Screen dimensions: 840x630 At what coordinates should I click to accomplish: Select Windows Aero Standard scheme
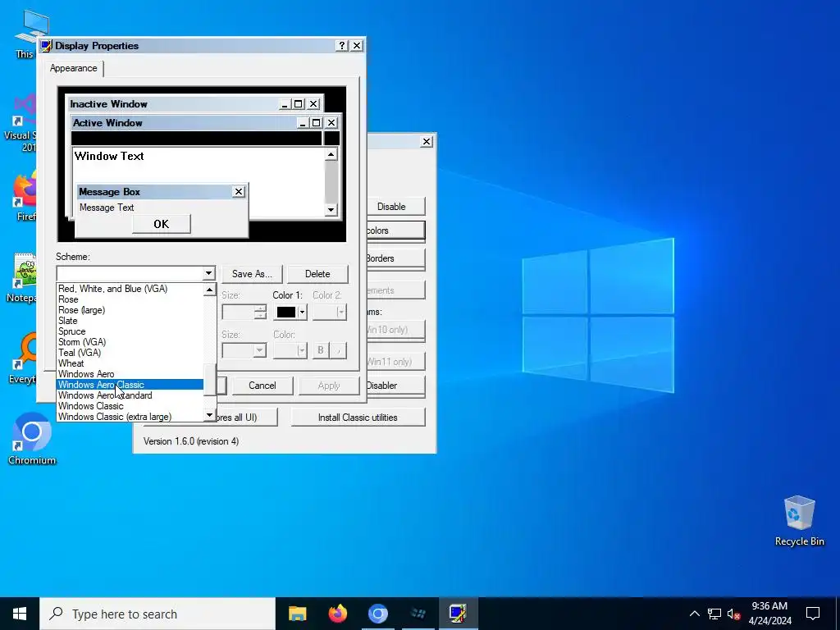pos(130,395)
